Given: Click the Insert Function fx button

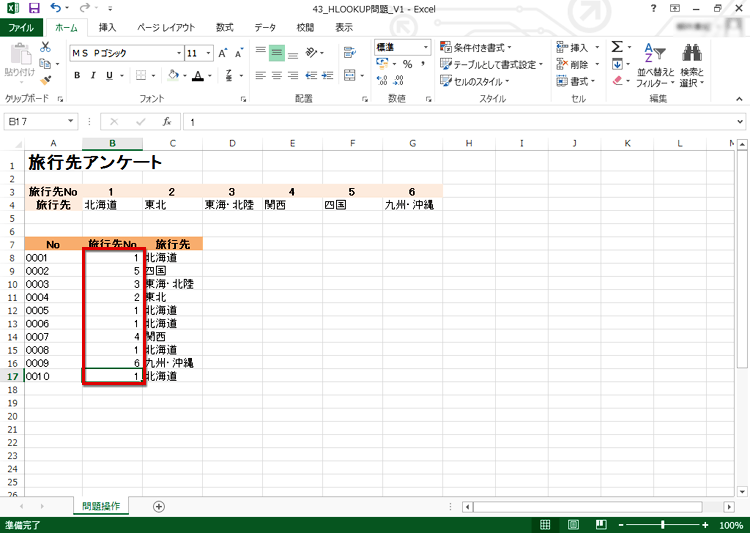Looking at the screenshot, I should click(x=166, y=122).
